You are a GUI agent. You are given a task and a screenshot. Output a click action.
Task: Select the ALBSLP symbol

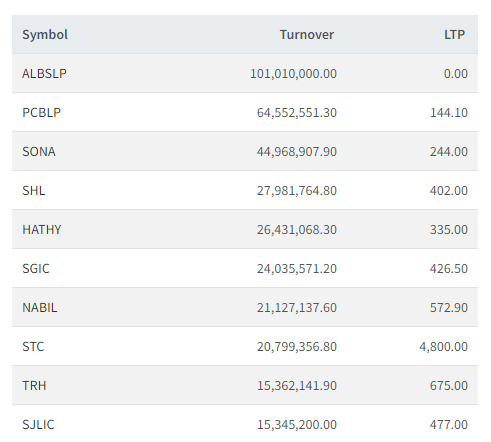[44, 74]
